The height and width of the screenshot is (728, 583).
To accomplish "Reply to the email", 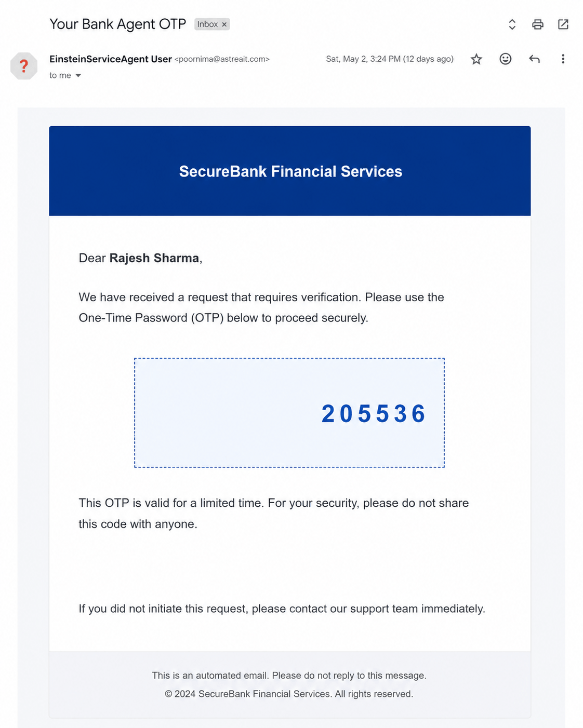I will [x=534, y=59].
